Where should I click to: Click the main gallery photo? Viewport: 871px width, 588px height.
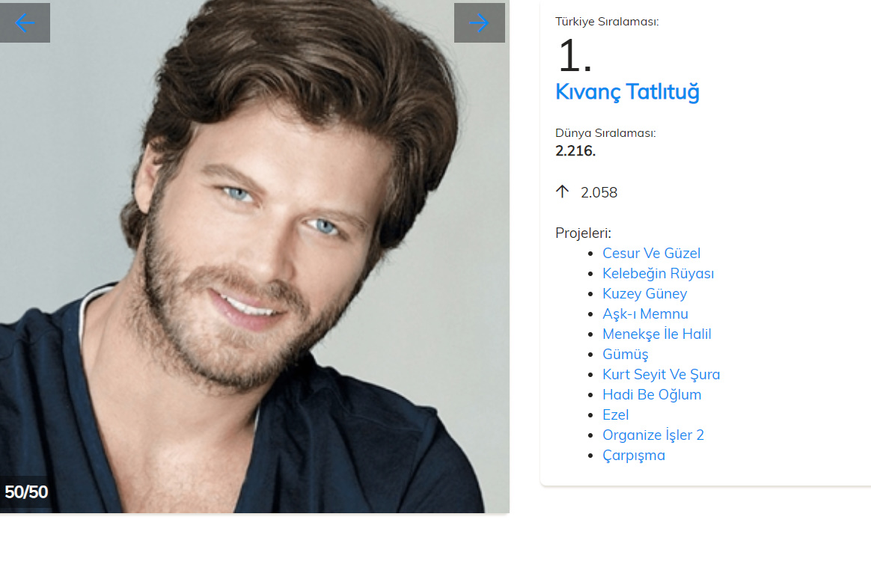point(254,257)
